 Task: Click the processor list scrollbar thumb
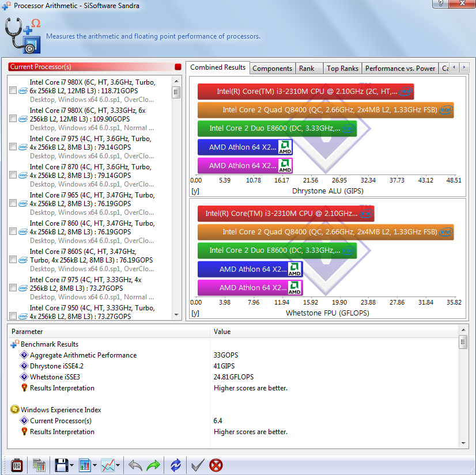tap(176, 92)
